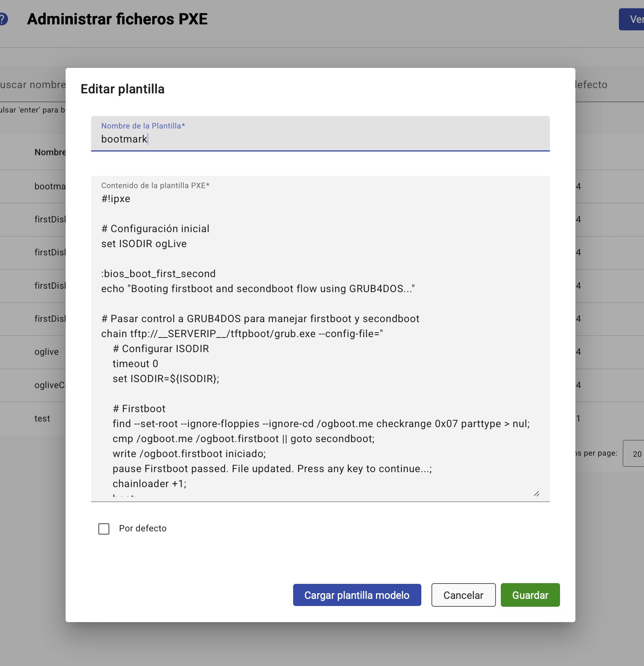Screen dimensions: 644x666
Task: Open the defecto filter behind the dialog
Action: click(x=592, y=85)
